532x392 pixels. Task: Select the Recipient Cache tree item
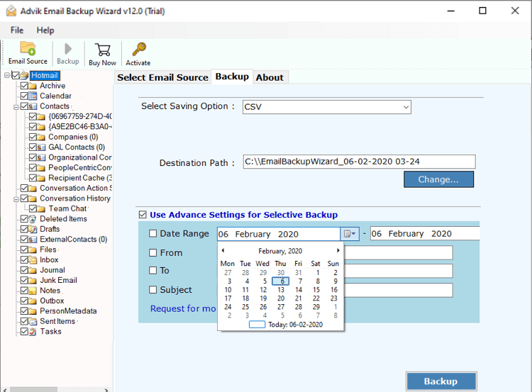[80, 178]
